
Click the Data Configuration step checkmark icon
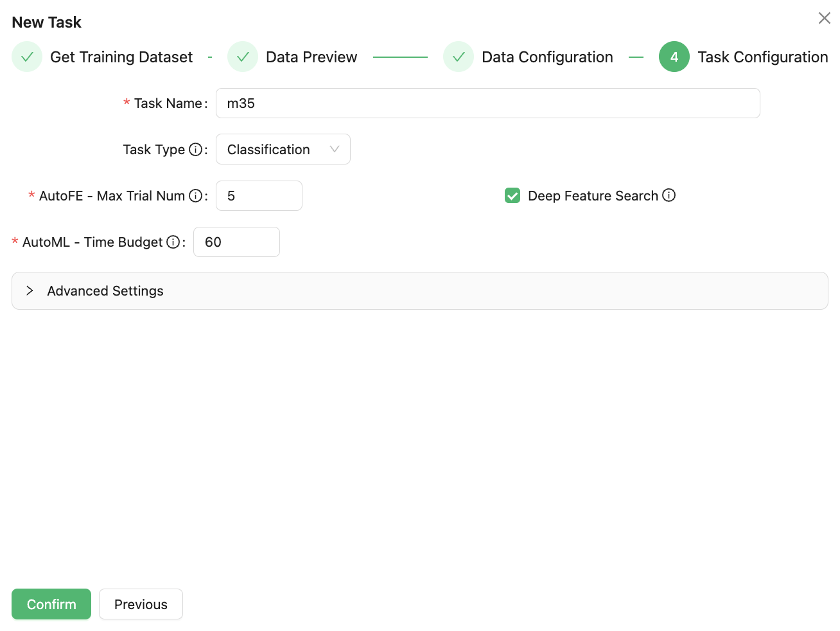pos(459,57)
